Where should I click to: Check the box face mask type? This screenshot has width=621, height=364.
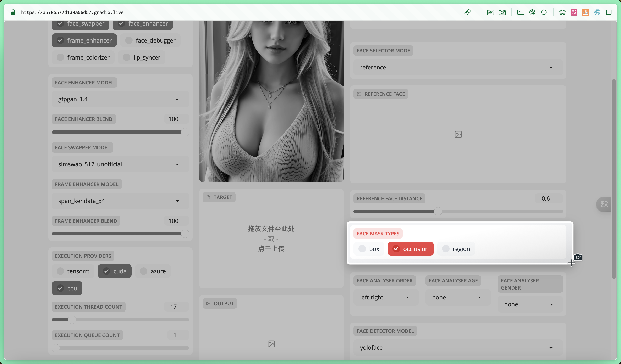click(369, 249)
